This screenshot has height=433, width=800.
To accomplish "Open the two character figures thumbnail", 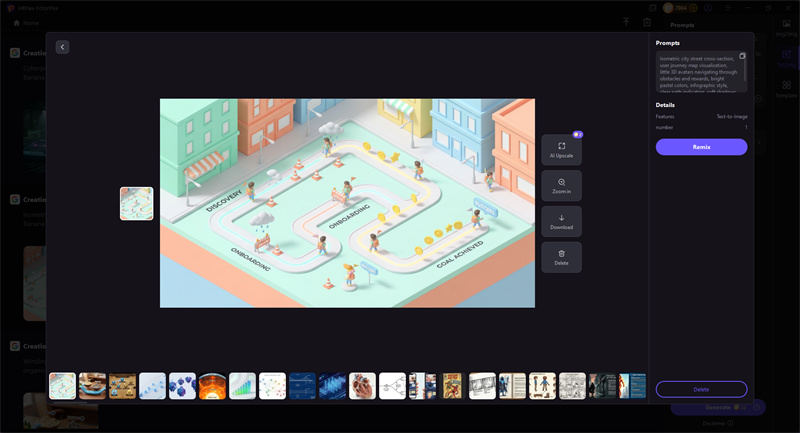I will pos(542,386).
